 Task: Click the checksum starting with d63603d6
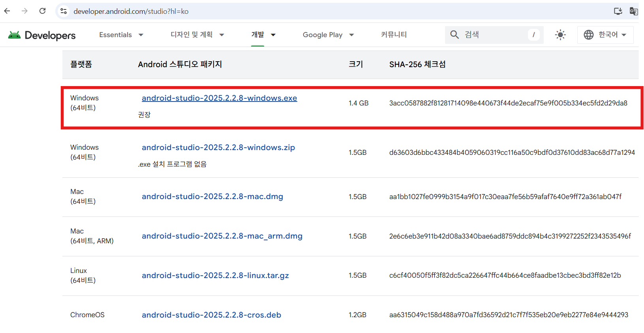coord(512,152)
